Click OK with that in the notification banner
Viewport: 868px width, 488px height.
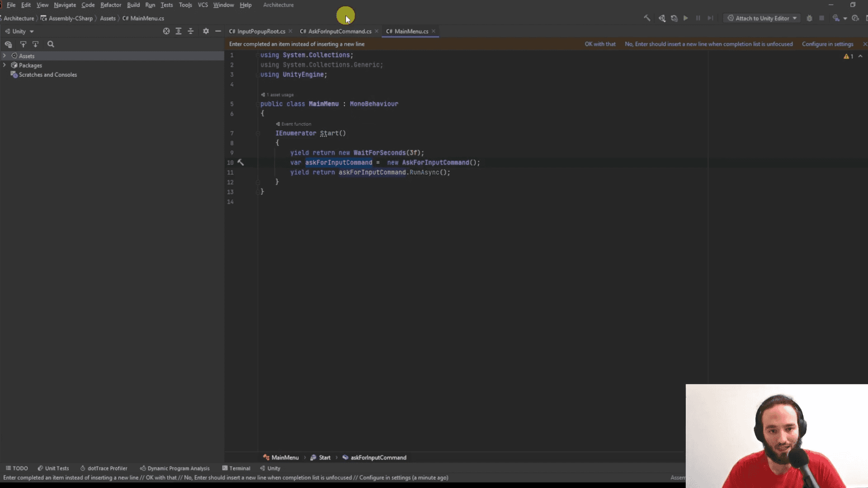coord(600,44)
